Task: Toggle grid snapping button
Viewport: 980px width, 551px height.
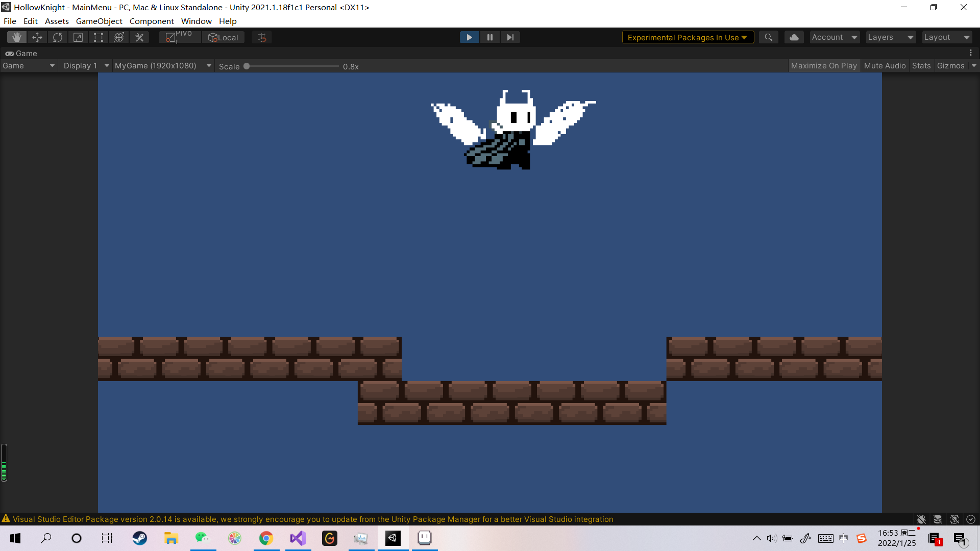Action: coord(262,37)
